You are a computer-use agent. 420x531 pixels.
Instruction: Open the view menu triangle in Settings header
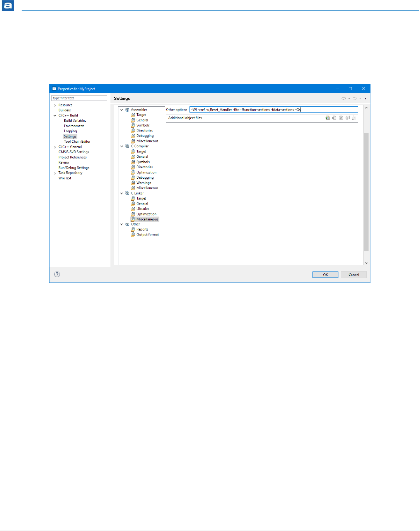[x=365, y=99]
